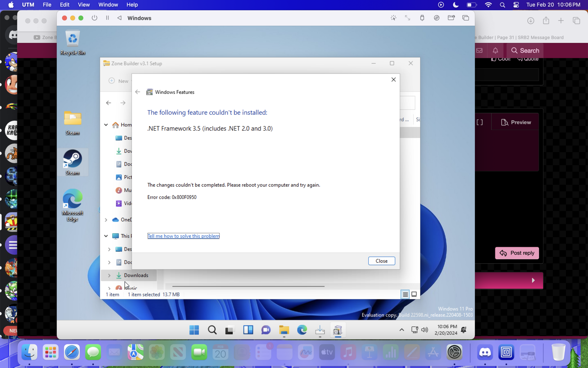
Task: Expand the Music tree node
Action: pos(109,288)
